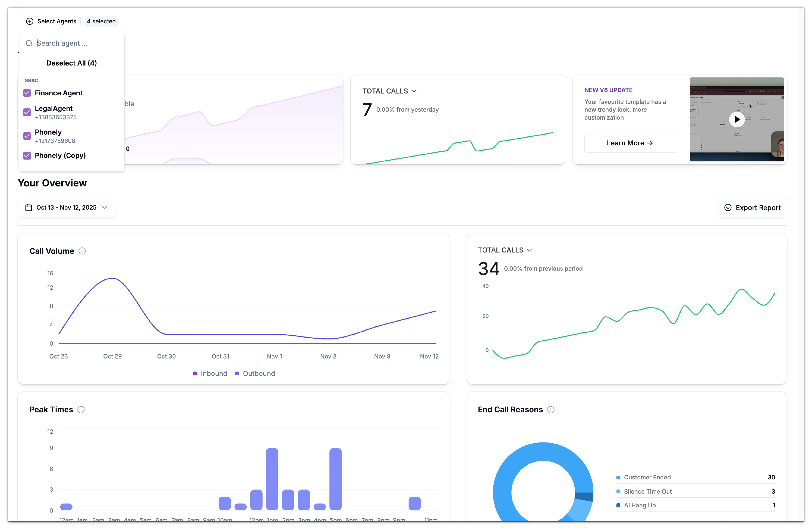Click the magnifier icon in agent search

[29, 43]
